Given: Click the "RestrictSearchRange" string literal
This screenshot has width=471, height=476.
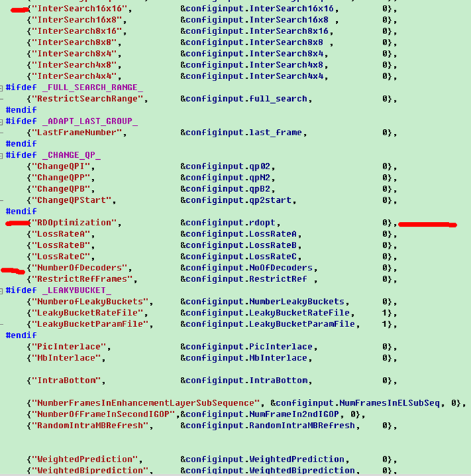Looking at the screenshot, I should pos(87,99).
